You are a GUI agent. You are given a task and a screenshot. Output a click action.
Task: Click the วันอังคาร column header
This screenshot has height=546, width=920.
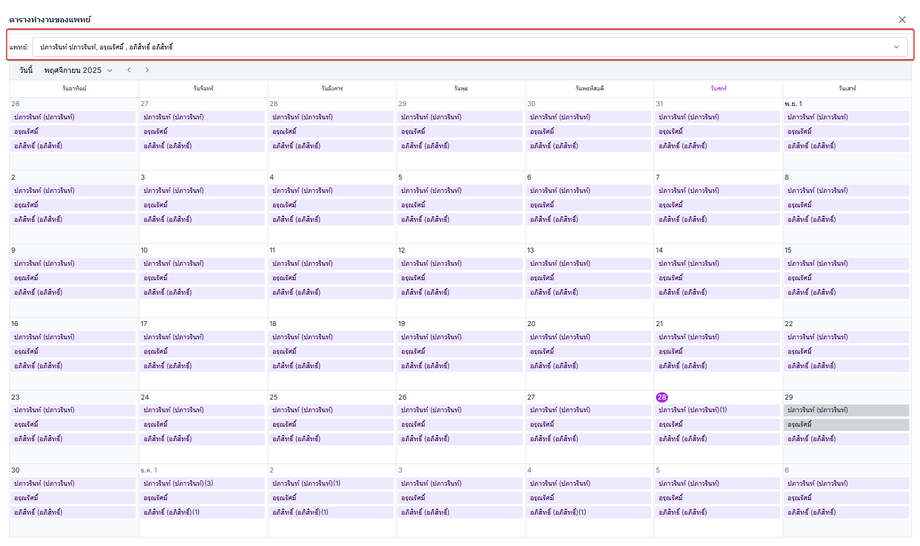click(332, 88)
